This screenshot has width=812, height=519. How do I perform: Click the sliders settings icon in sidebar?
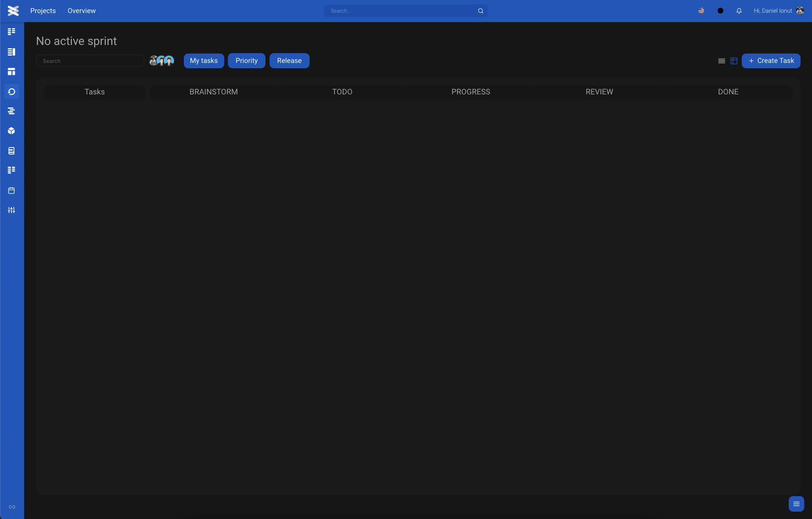pos(11,210)
